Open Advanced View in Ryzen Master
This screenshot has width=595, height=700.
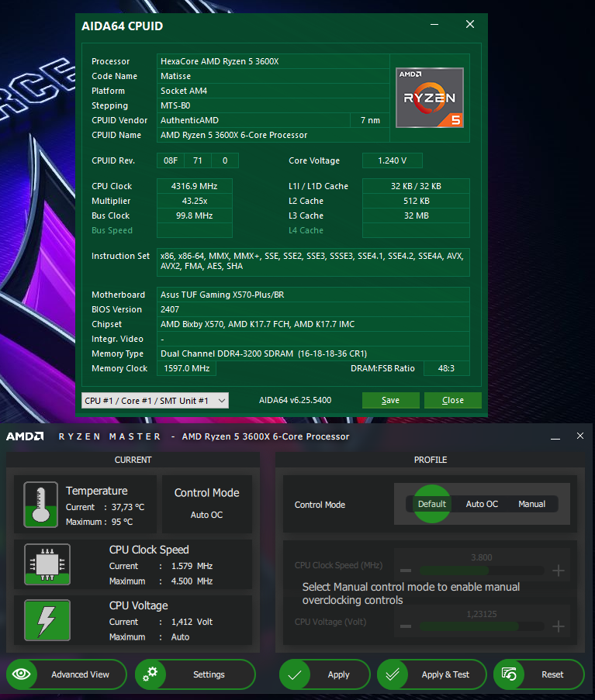click(67, 674)
